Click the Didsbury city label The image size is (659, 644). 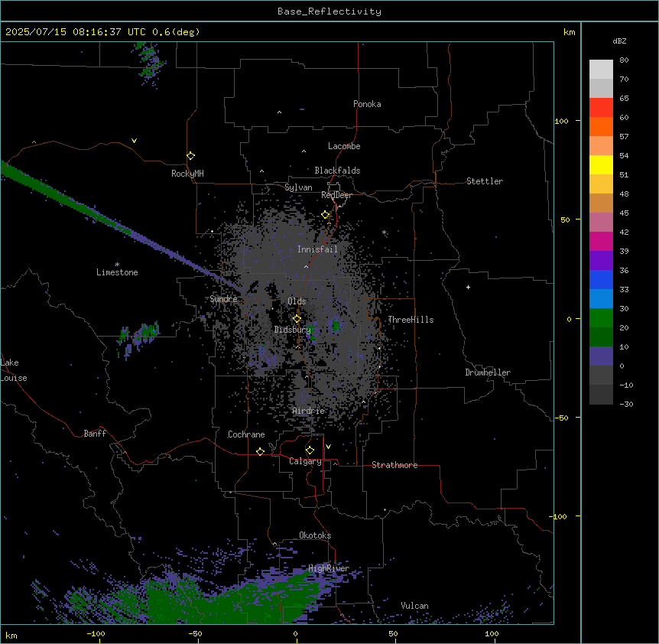pos(292,330)
